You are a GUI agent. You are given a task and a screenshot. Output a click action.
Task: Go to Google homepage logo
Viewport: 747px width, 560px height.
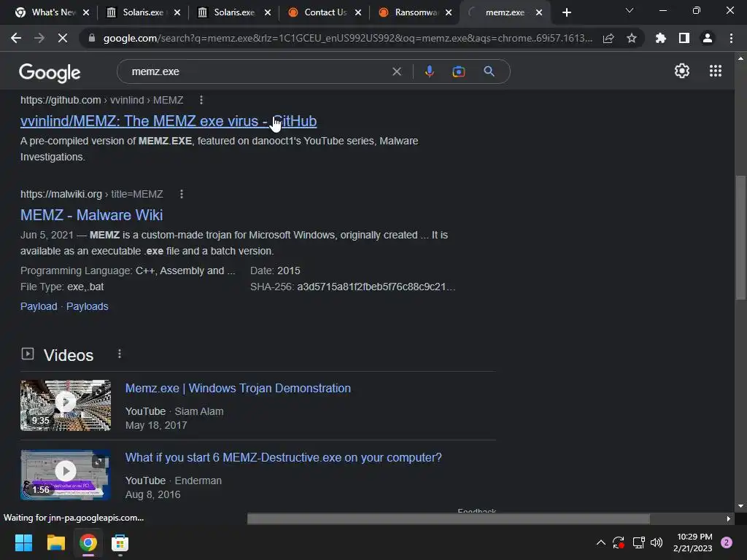pyautogui.click(x=50, y=72)
